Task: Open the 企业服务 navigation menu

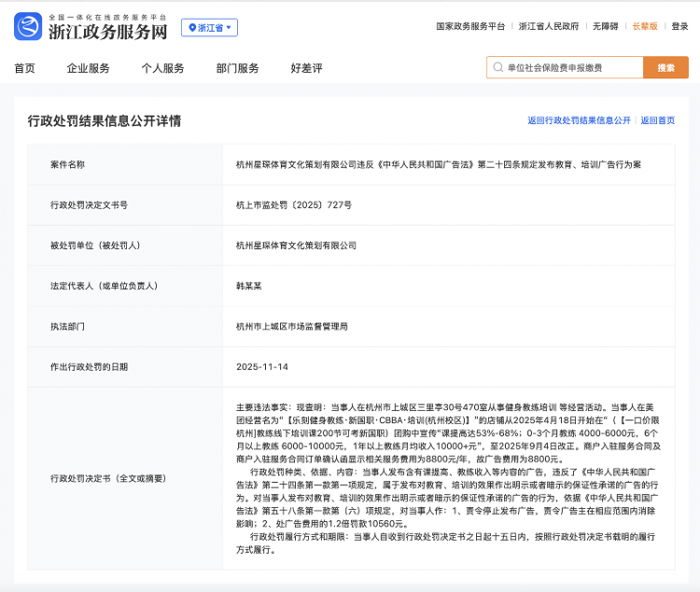Action: tap(89, 68)
